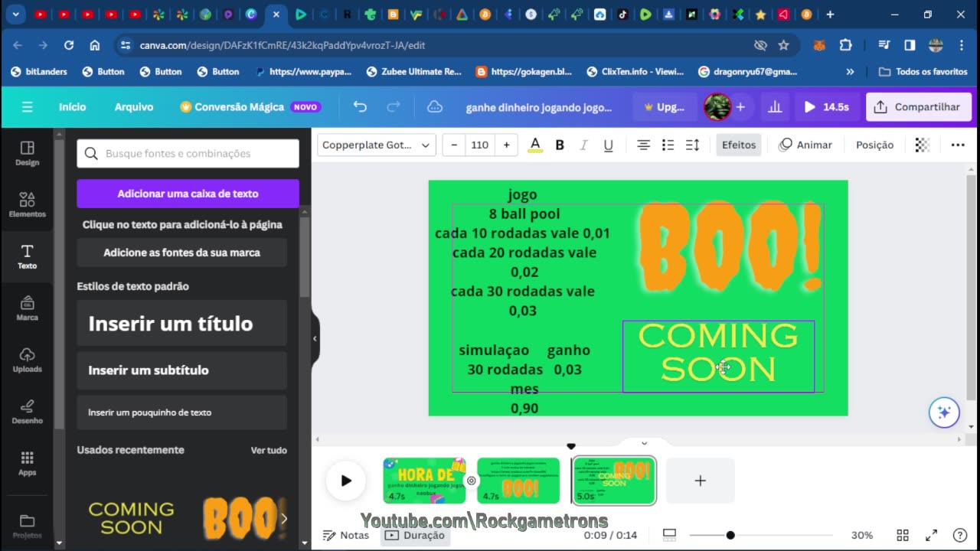Toggle the Duração duration view
980x551 pixels.
click(414, 535)
